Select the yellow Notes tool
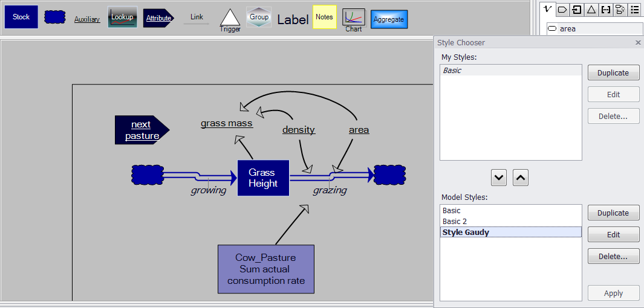The height and width of the screenshot is (308, 644). click(x=325, y=18)
